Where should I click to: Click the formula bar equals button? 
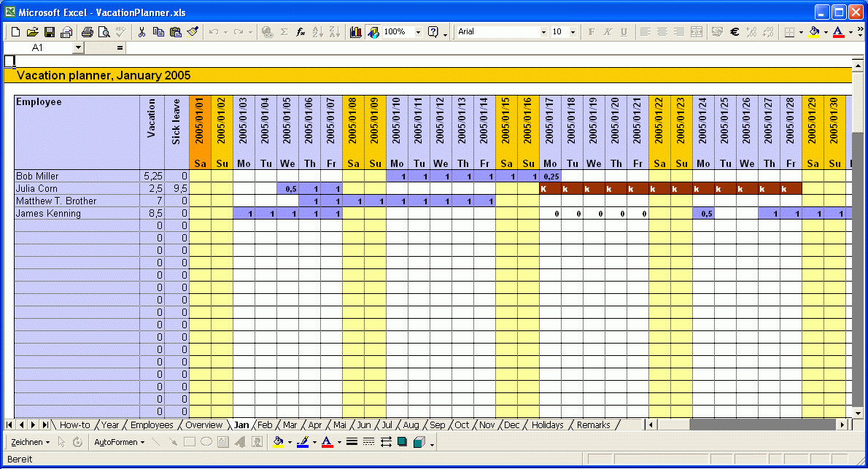(x=120, y=48)
